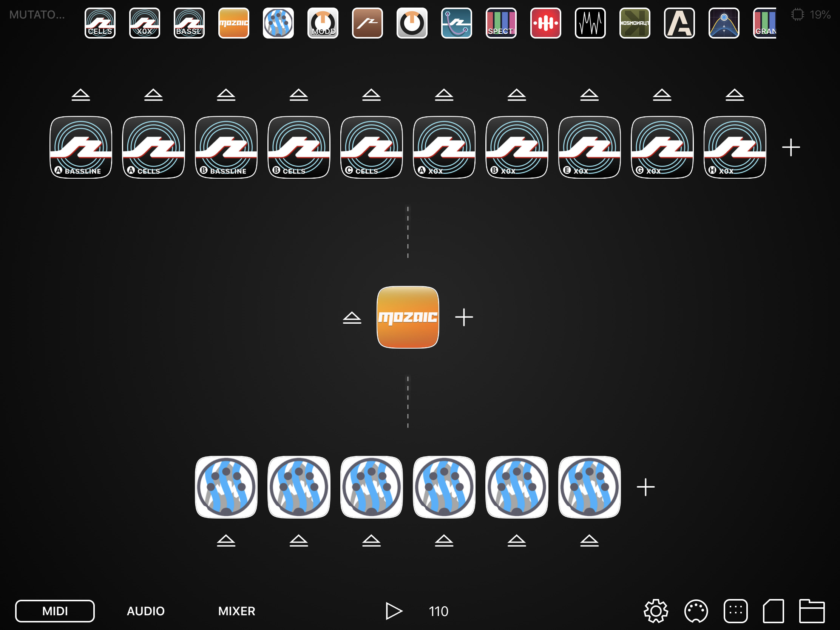
Task: Open the large Mozaic node in the center
Action: coord(408,317)
